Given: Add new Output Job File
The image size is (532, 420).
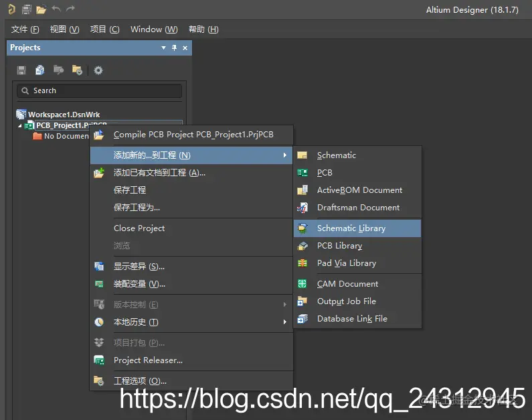Looking at the screenshot, I should 357,301.
